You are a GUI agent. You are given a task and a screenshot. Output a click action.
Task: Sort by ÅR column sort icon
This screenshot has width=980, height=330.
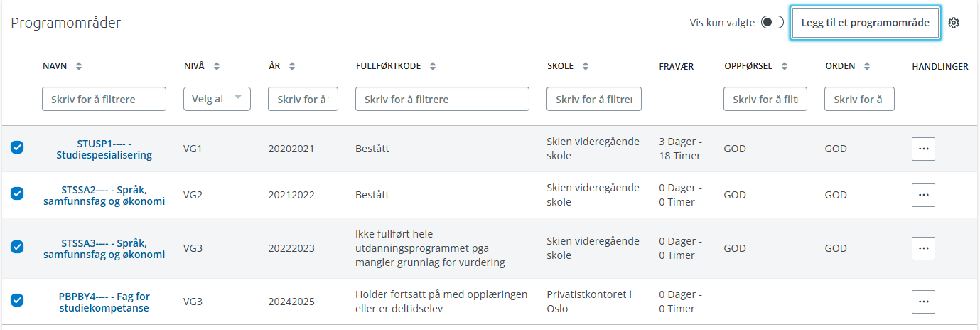(292, 66)
